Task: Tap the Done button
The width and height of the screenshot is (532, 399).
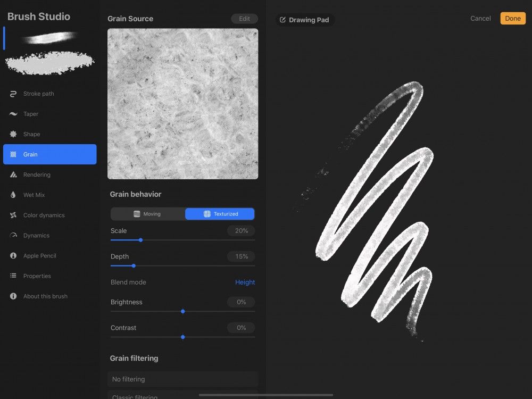Action: 513,18
